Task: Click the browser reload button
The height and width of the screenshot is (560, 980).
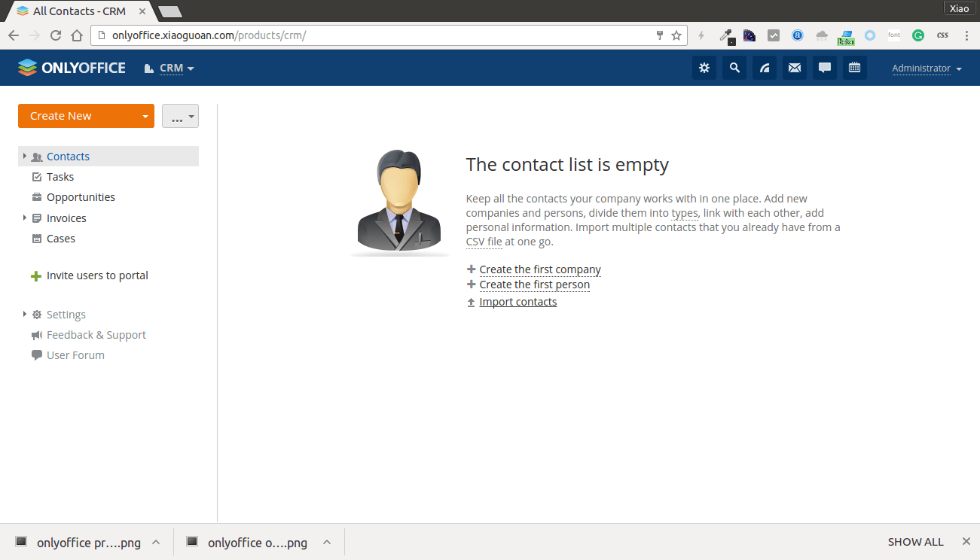Action: tap(55, 35)
